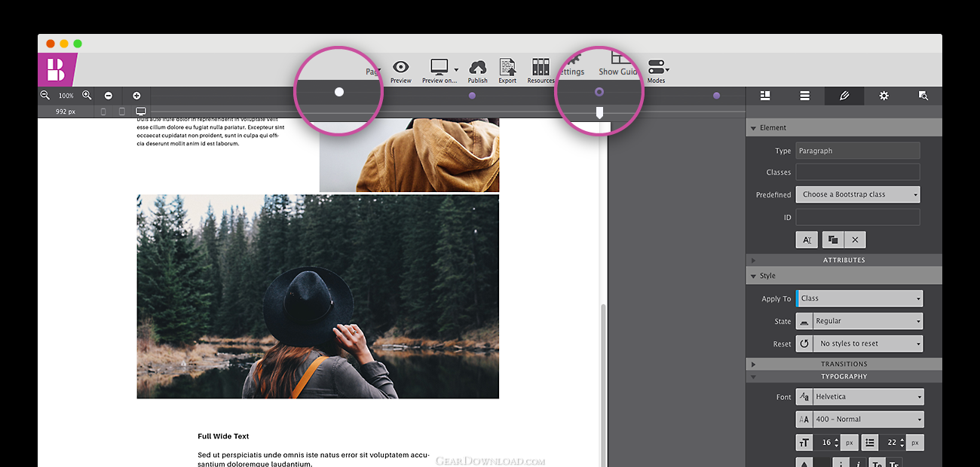Toggle the line height px unit
The image size is (980, 467).
point(915,443)
